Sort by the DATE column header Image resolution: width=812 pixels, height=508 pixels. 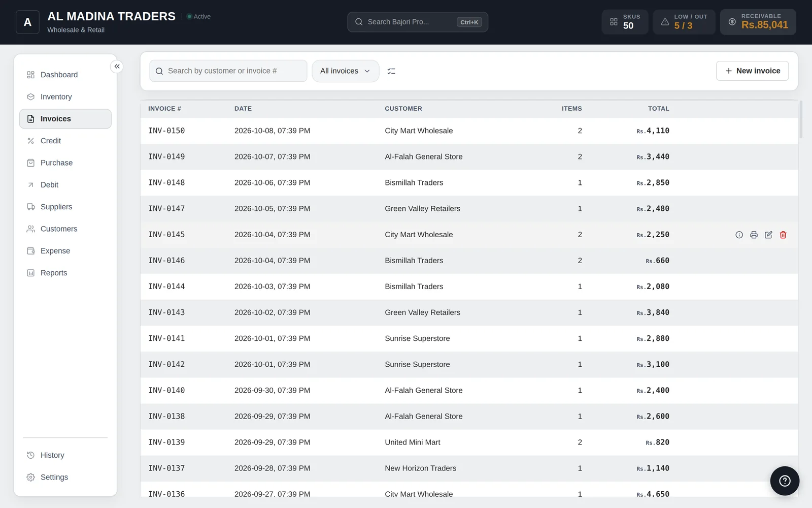243,109
